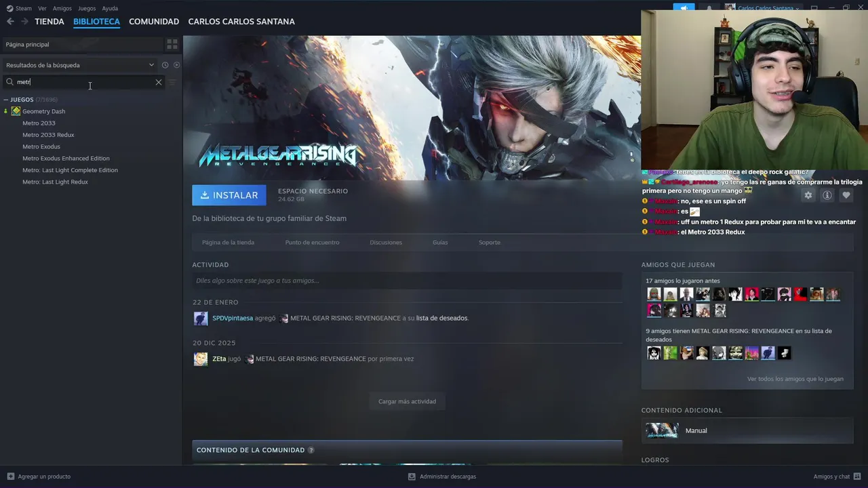
Task: Click the Geometry Dash game icon
Action: [16, 111]
